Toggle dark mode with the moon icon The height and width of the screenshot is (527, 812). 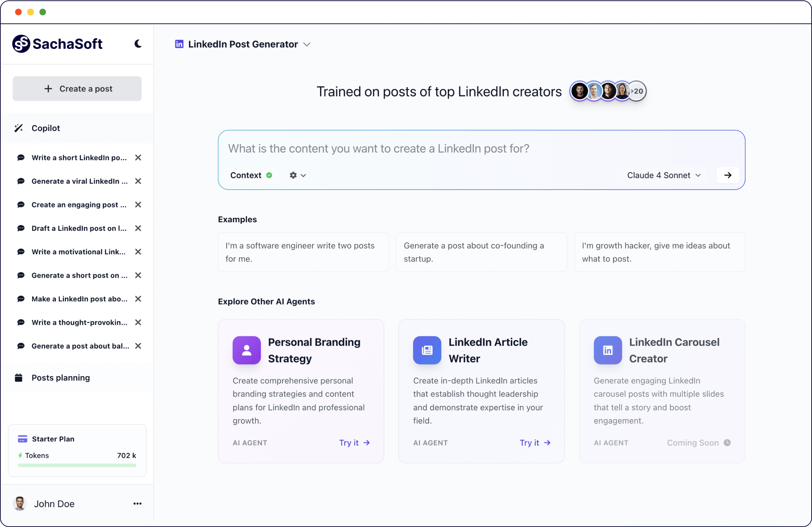pyautogui.click(x=138, y=44)
